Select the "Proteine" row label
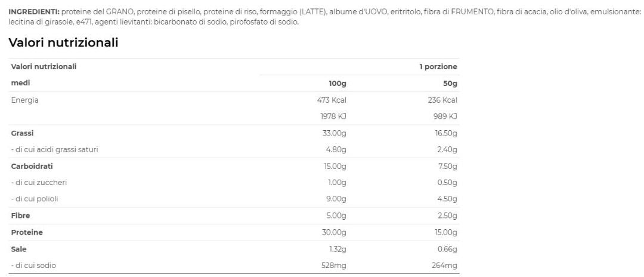 pos(27,232)
